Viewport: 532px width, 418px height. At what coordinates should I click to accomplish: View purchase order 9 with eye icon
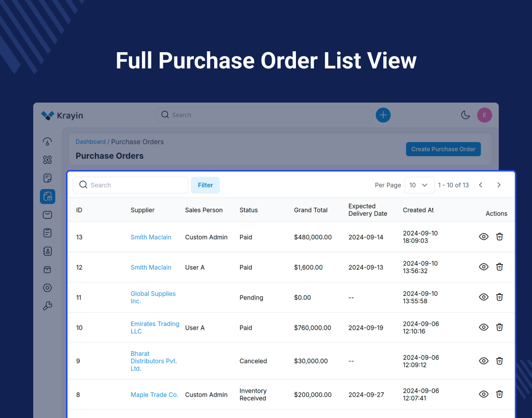coord(484,361)
